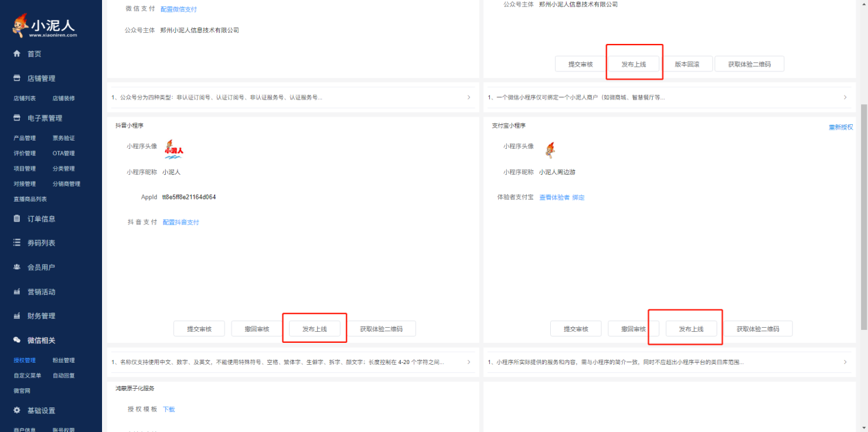Click the 支付宝小程序 avatar image
This screenshot has height=432, width=868.
click(549, 149)
